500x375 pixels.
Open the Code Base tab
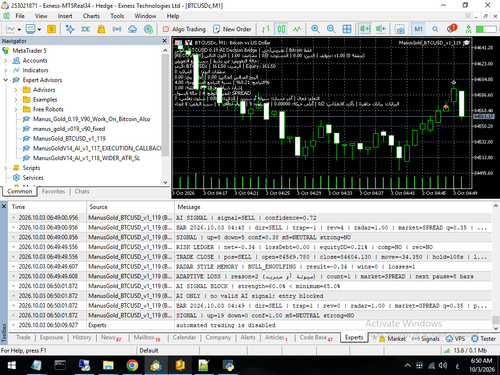pos(316,338)
